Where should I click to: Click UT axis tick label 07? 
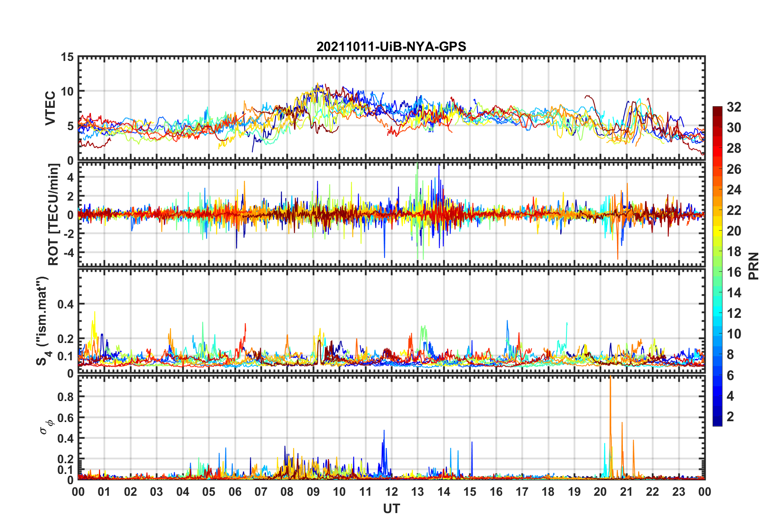point(261,492)
